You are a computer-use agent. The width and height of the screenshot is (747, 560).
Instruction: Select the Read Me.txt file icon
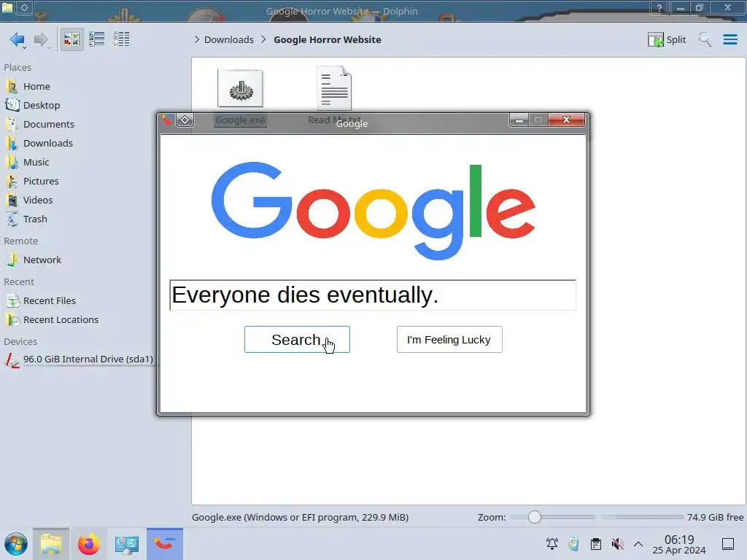pyautogui.click(x=334, y=87)
